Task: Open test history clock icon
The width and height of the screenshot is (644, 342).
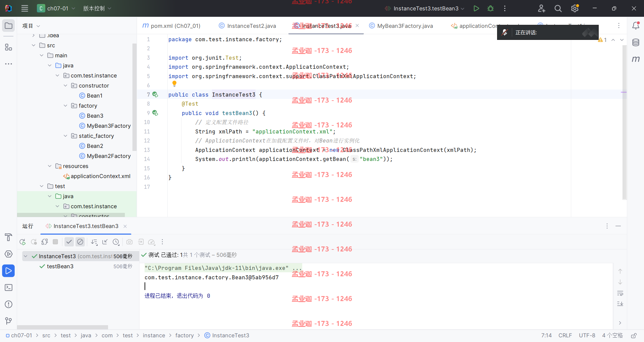Action: pos(116,242)
